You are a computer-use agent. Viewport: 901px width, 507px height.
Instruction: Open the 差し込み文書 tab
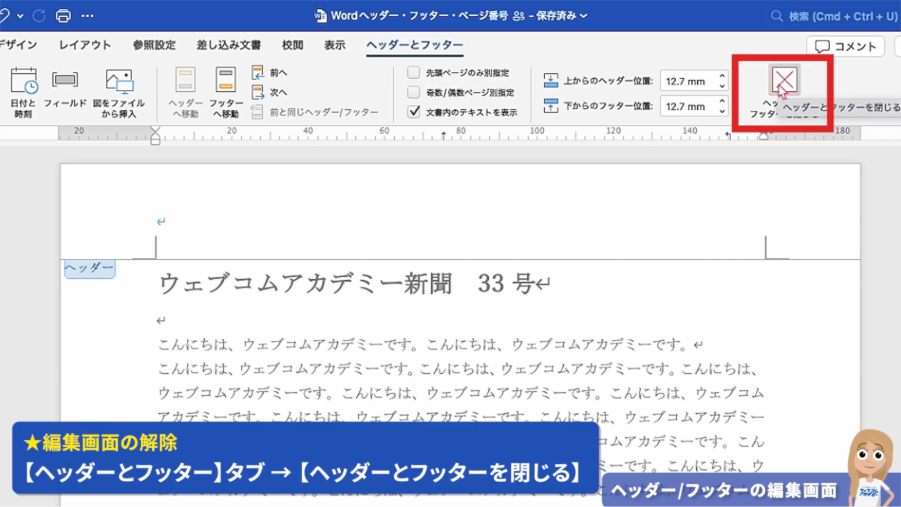pyautogui.click(x=228, y=45)
